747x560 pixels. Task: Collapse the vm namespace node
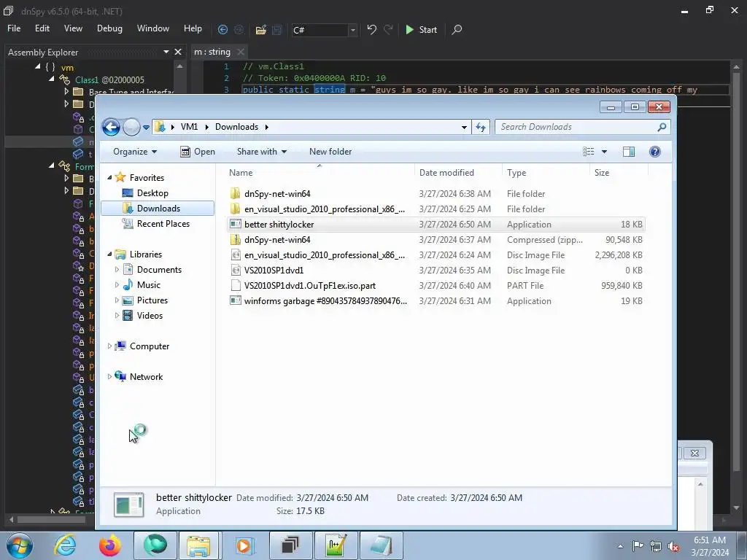pos(38,66)
